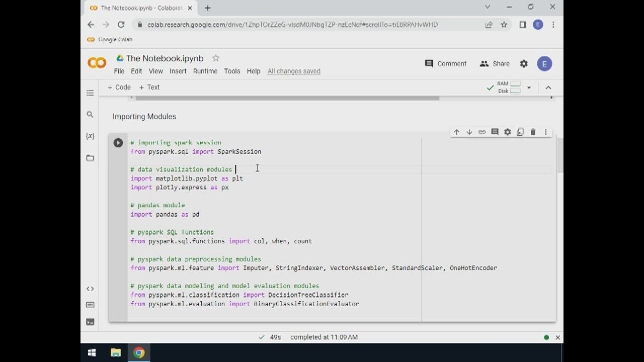Run the importing modules code cell
644x362 pixels.
point(118,143)
